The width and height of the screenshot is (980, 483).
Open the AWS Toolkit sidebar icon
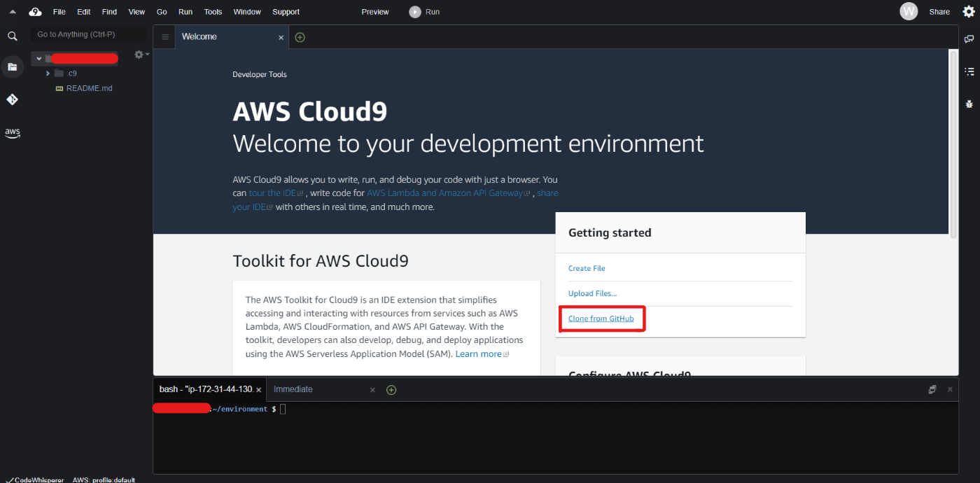(12, 132)
